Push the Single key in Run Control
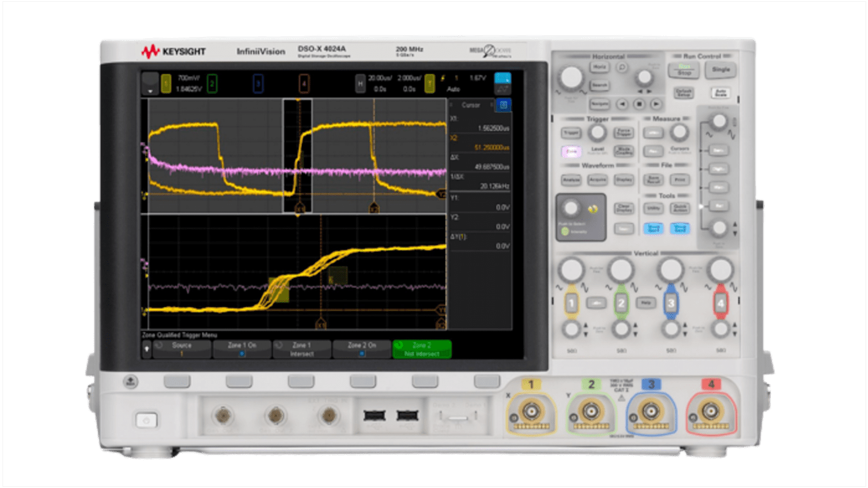This screenshot has width=868, height=488. (x=721, y=69)
